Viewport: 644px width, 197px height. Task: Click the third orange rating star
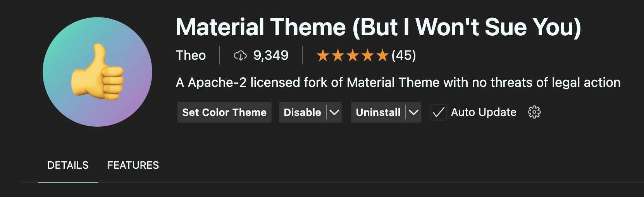pos(353,55)
